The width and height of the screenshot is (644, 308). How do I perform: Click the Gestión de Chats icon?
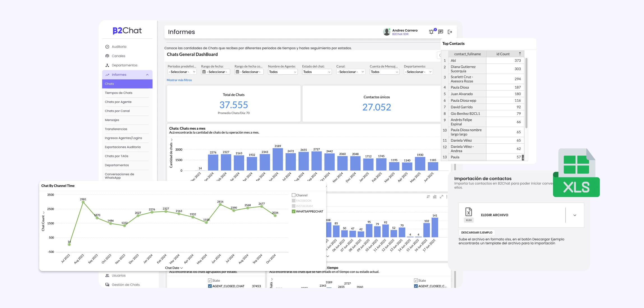[x=107, y=285]
